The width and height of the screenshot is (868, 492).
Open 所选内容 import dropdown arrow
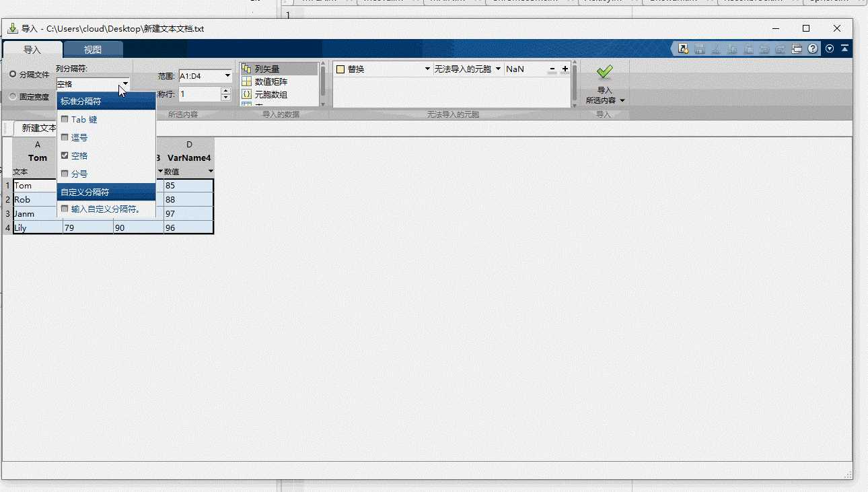point(622,100)
